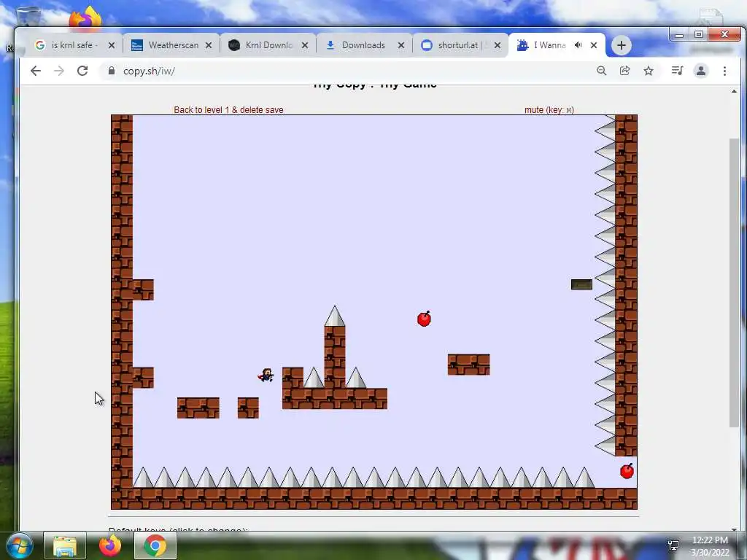Click the scrollbar down arrow
This screenshot has width=747, height=560.
point(734,529)
